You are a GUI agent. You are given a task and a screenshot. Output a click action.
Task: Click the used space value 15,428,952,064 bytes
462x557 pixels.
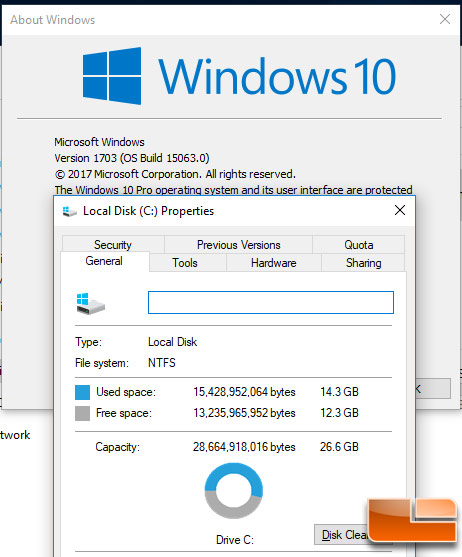[244, 392]
